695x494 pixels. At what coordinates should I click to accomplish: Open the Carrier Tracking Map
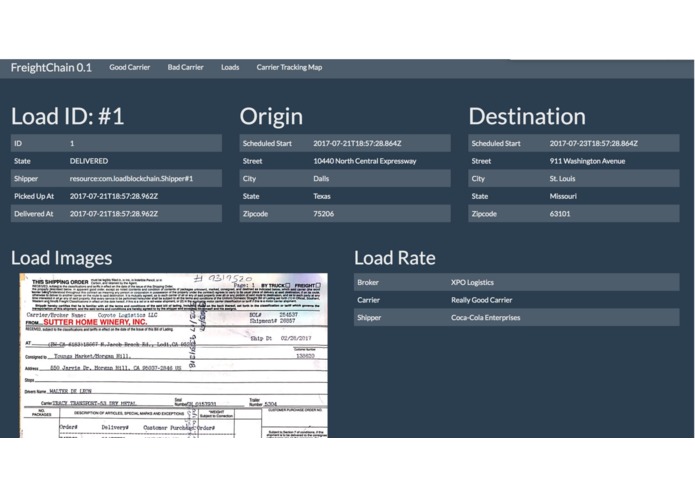tap(289, 67)
